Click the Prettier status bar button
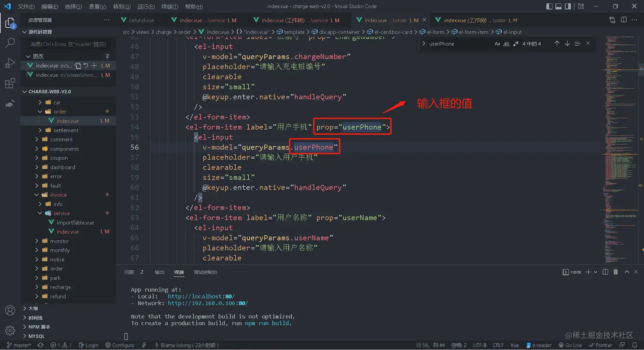Viewport: 644px width, 350px height. [x=601, y=345]
